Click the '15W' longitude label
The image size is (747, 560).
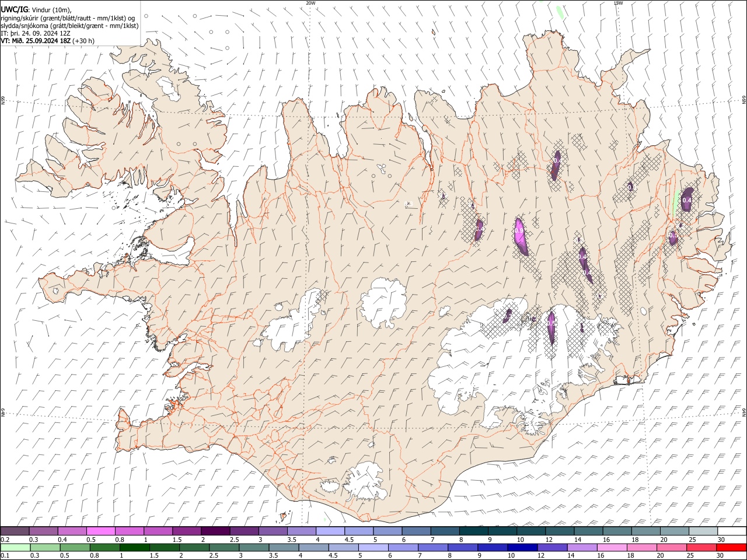coord(618,3)
